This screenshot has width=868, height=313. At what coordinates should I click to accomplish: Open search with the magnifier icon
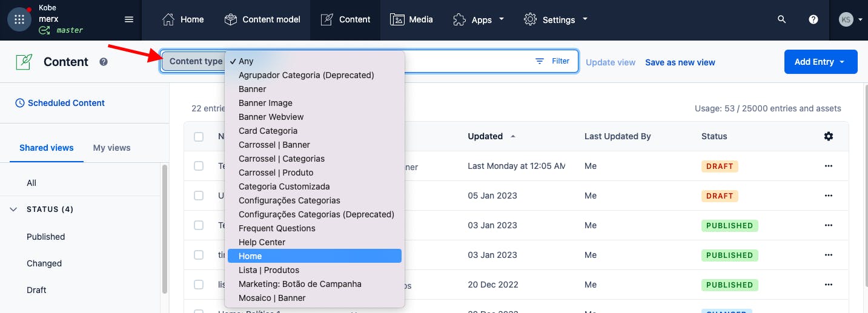point(781,19)
